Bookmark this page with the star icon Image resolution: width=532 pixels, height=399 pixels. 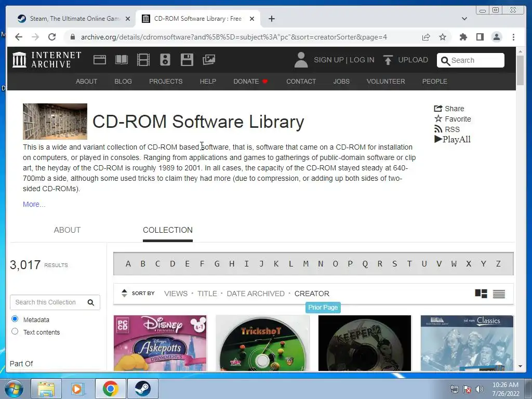(443, 37)
